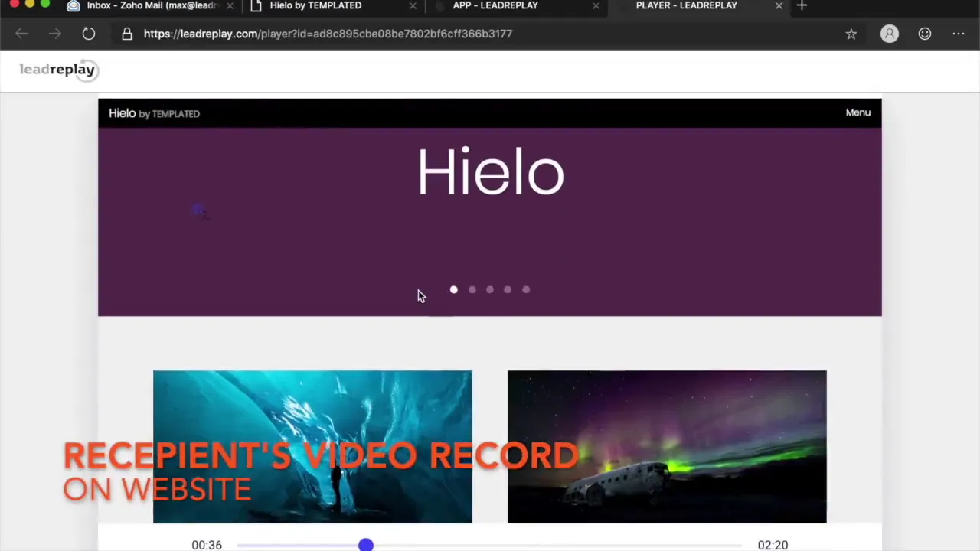Select the fifth carousel dot
This screenshot has width=980, height=551.
tap(526, 289)
